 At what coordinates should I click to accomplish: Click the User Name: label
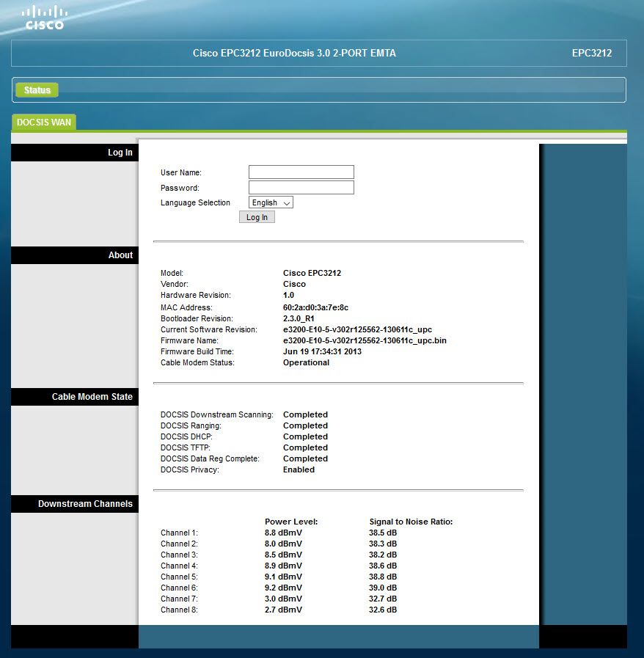coord(181,172)
